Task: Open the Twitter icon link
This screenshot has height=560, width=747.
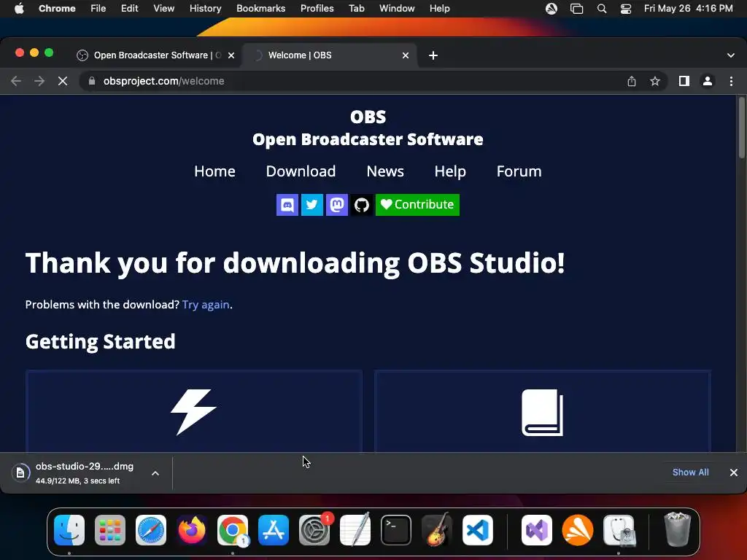Action: [312, 205]
